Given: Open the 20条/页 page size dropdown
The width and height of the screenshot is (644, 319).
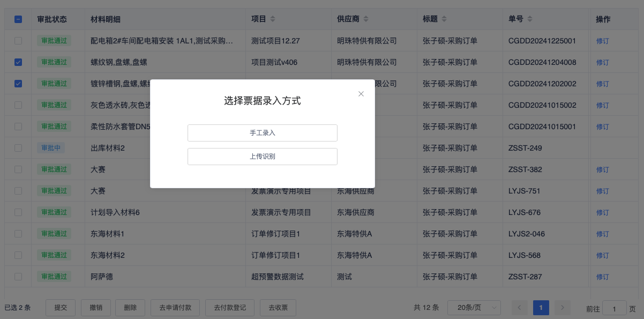Looking at the screenshot, I should 474,308.
